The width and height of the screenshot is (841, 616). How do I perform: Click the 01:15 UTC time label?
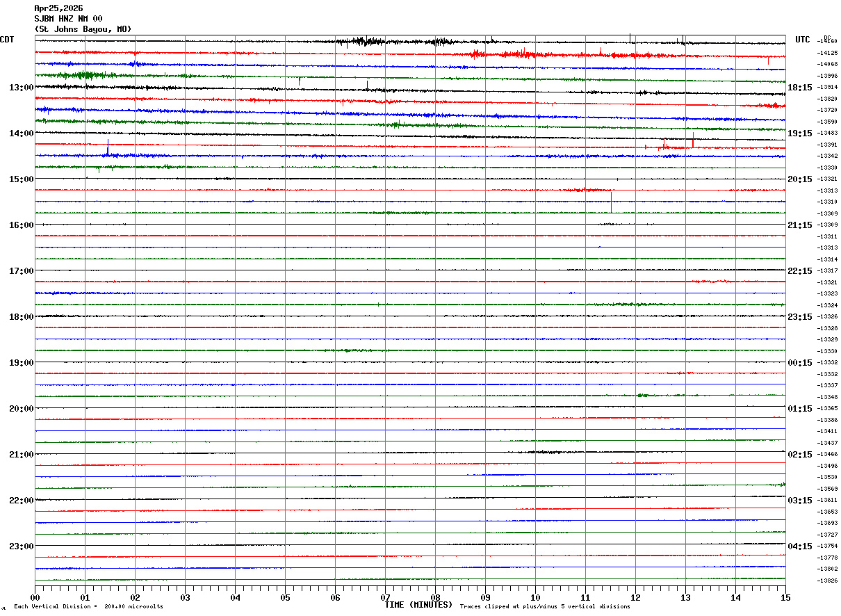click(x=800, y=409)
